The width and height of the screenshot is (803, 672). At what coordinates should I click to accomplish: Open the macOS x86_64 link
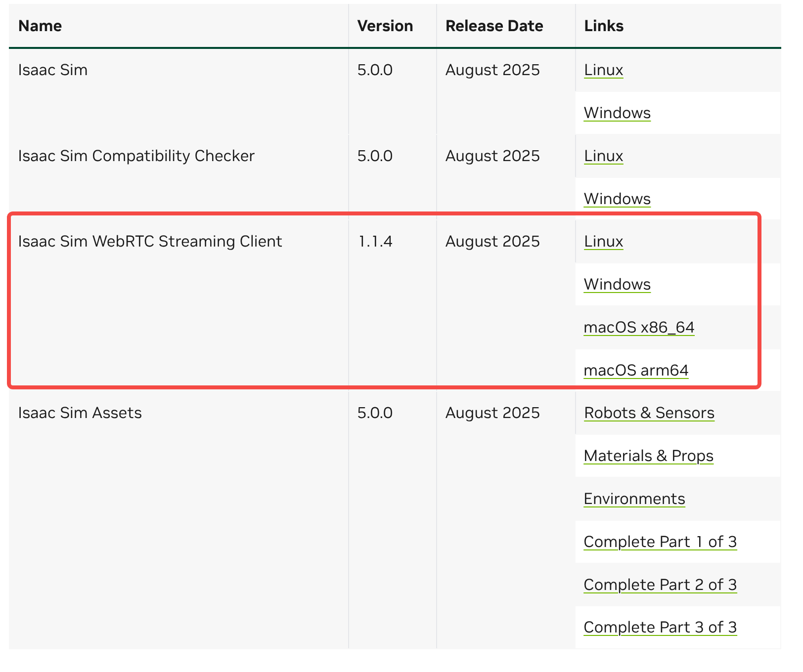639,328
